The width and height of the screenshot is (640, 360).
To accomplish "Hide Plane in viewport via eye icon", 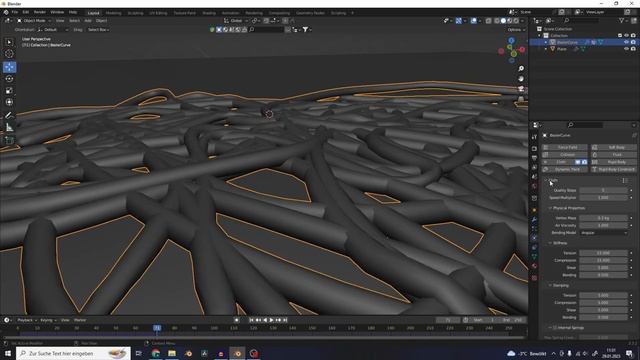I will [x=627, y=49].
